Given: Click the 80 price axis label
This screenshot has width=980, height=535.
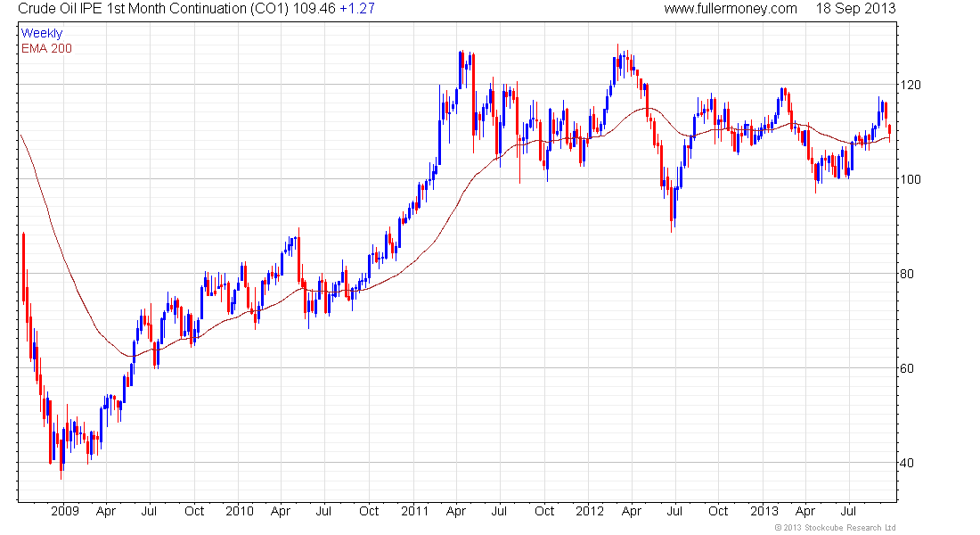Looking at the screenshot, I should (x=906, y=274).
